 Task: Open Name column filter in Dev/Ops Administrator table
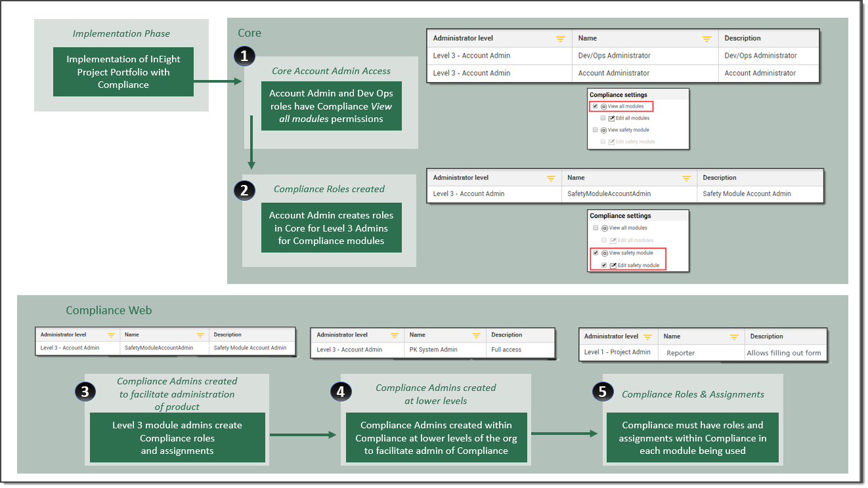(706, 39)
